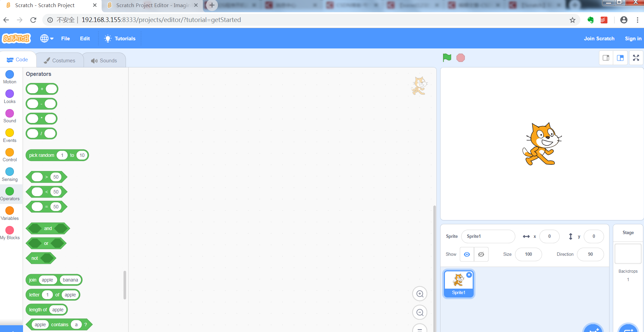Hide Sprite1 using the crossed-eye toggle
Screen dimensions: 644x332
click(481, 254)
